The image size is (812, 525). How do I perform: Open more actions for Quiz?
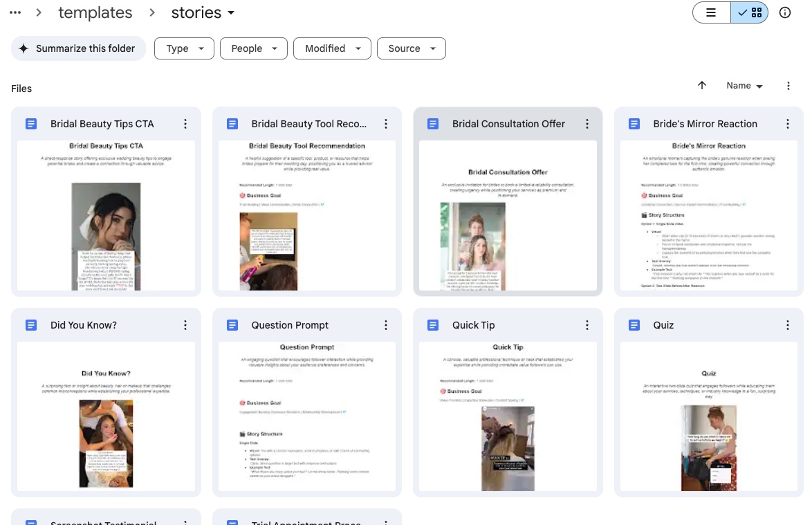click(x=788, y=324)
